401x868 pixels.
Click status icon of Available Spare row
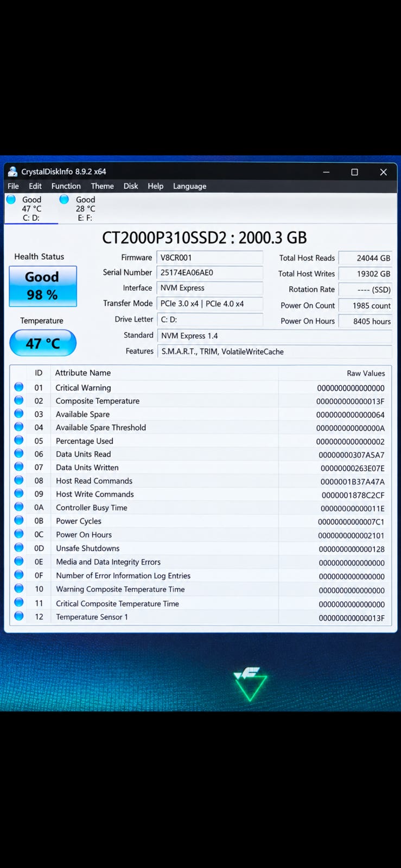(19, 413)
